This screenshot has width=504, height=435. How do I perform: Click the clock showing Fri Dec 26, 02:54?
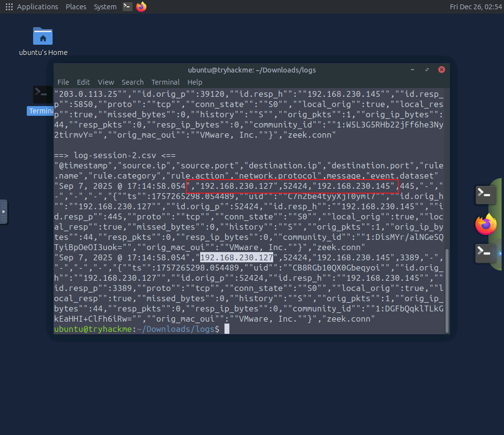tap(476, 7)
